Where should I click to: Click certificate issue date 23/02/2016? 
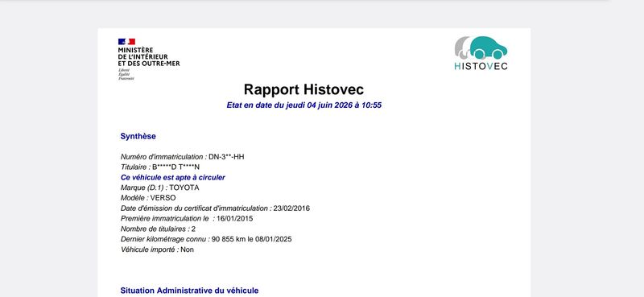pyautogui.click(x=291, y=208)
